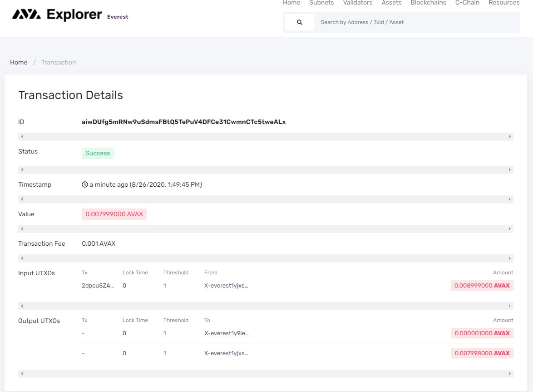This screenshot has height=392, width=533.
Task: Open input transaction 2dpcuSZA link
Action: point(98,286)
